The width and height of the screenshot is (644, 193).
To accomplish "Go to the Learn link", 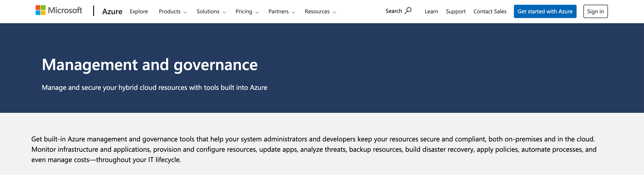I will 431,12.
